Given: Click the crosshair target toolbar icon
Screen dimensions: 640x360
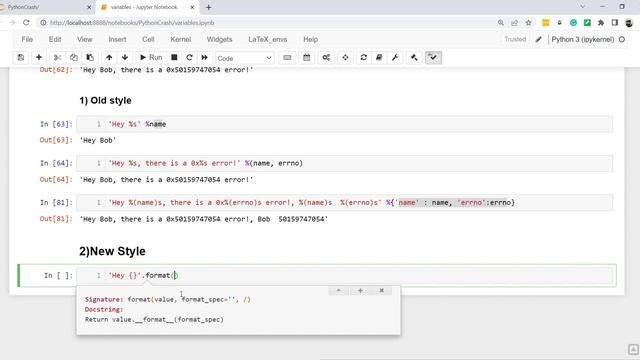Looking at the screenshot, I should (x=345, y=58).
